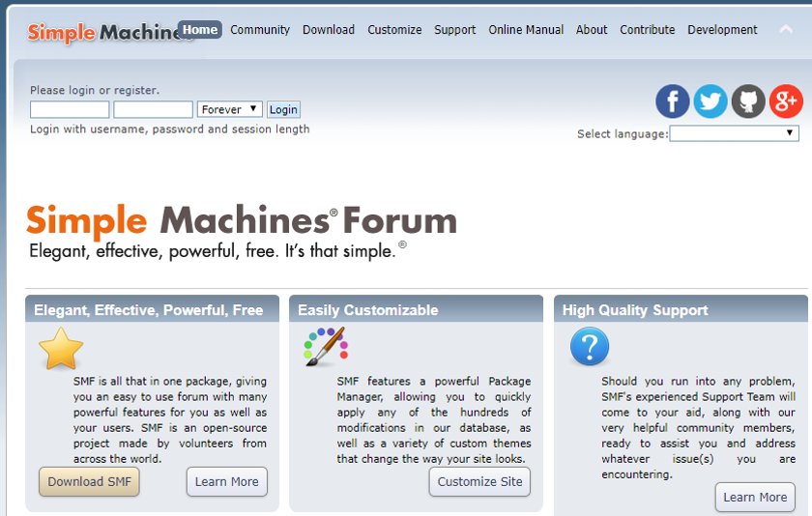Open the Community menu
This screenshot has width=812, height=516.
click(260, 30)
